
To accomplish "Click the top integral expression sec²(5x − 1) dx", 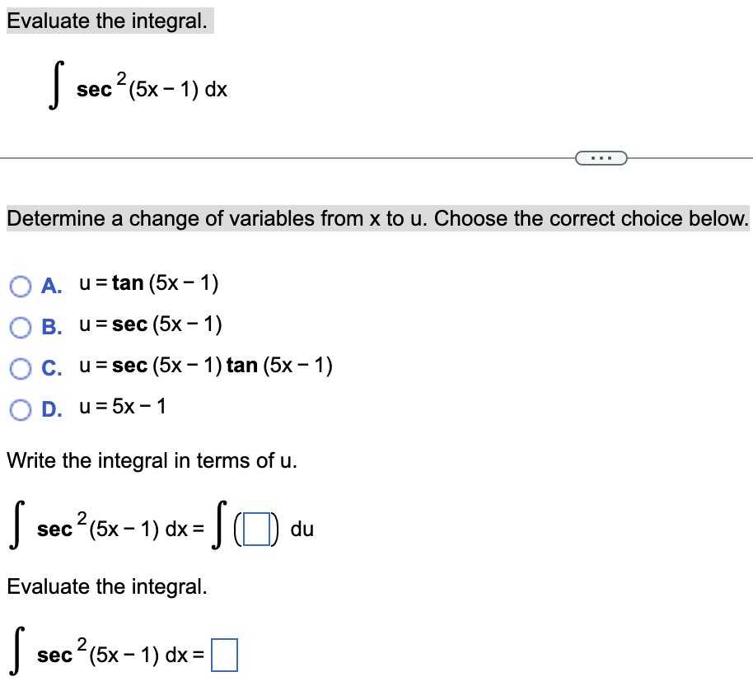I will coord(138,86).
